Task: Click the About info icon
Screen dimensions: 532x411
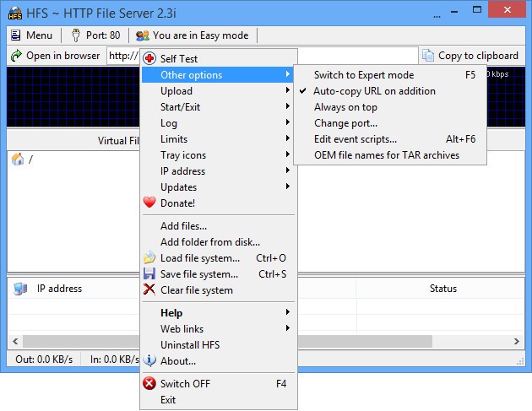Action: coord(149,361)
